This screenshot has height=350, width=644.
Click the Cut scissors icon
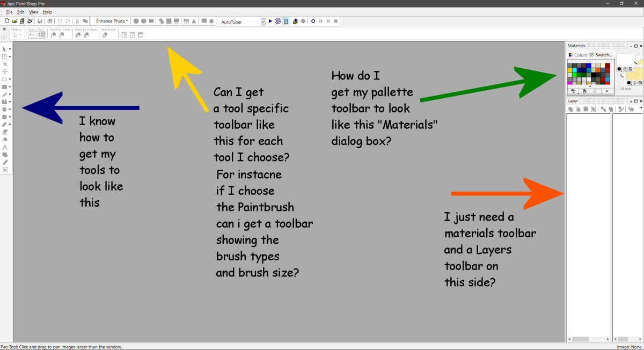point(77,21)
